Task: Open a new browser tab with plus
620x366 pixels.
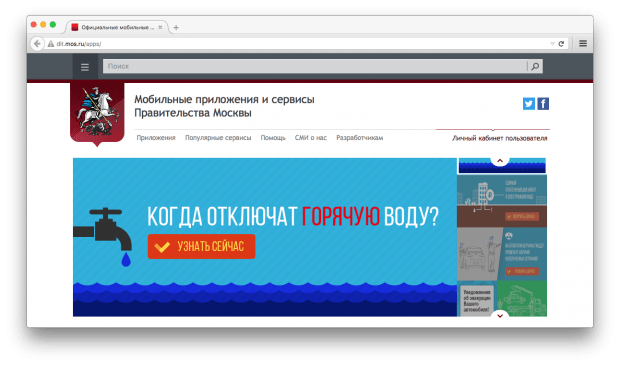Action: [x=176, y=27]
